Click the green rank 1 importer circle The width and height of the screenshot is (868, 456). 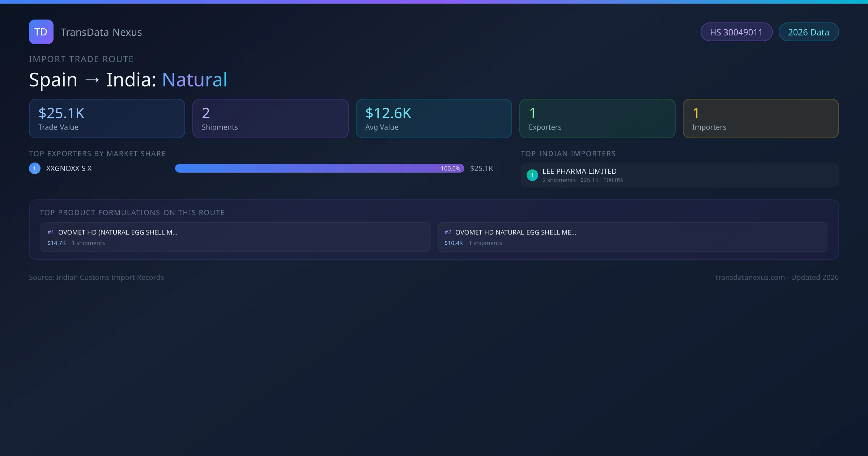tap(532, 175)
